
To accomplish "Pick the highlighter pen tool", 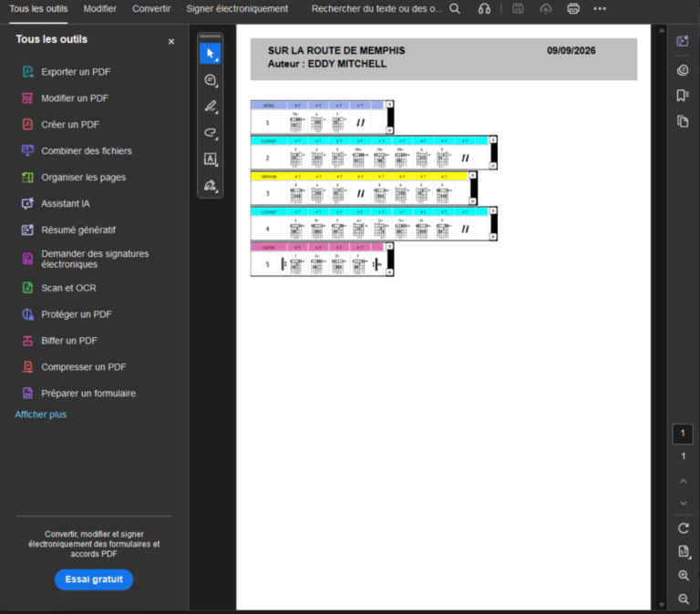I will pyautogui.click(x=211, y=107).
